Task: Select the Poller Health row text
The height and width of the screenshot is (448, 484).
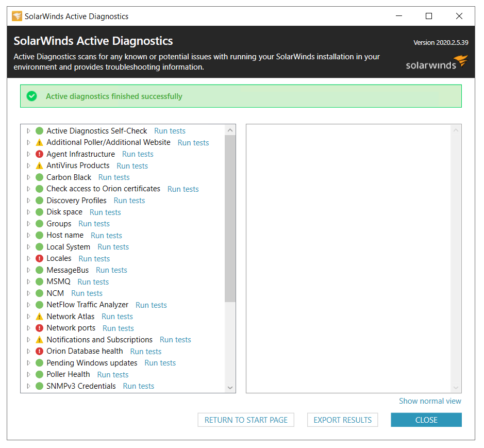Action: (68, 374)
